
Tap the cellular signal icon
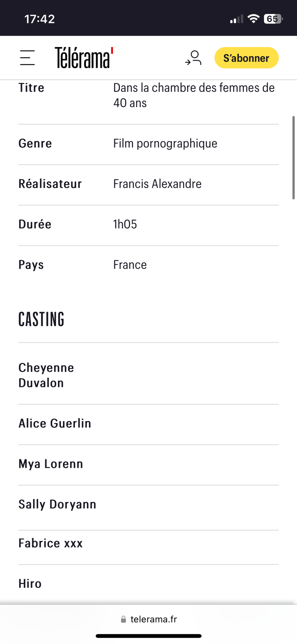[237, 19]
